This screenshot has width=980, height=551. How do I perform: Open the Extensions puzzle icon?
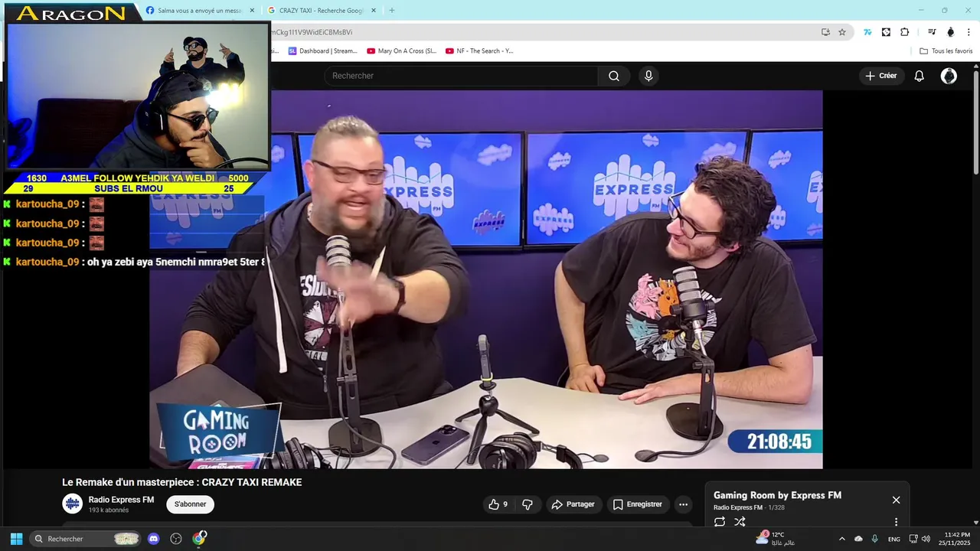click(904, 32)
